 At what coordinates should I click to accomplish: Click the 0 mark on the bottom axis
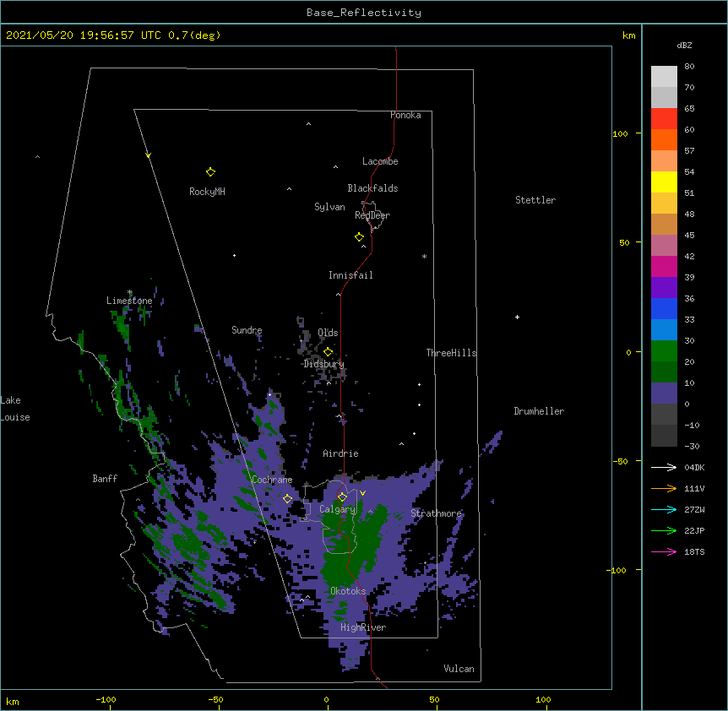point(326,700)
